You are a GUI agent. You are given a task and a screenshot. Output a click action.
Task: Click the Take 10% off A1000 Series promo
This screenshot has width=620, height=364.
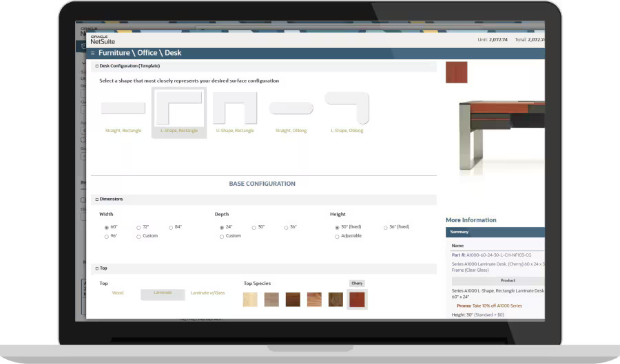click(497, 306)
